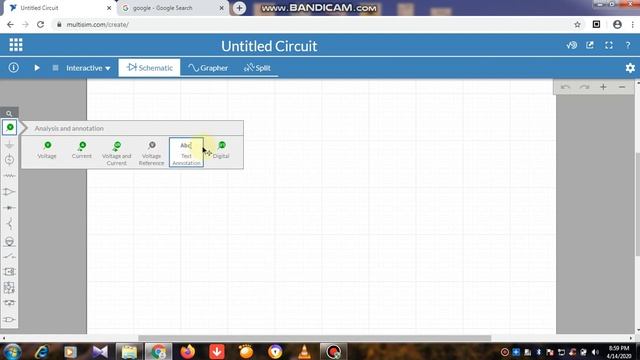640x360 pixels.
Task: Place a Voltage and Current probe
Action: 117,153
